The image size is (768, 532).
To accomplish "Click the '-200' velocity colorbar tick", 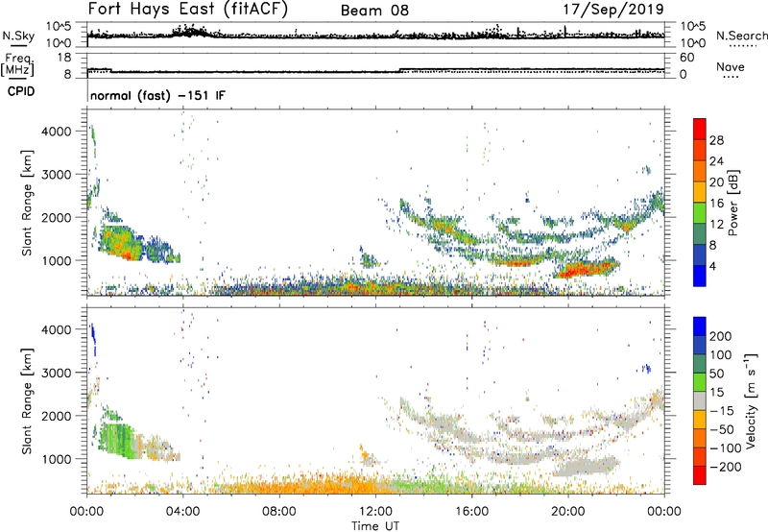I will click(725, 467).
